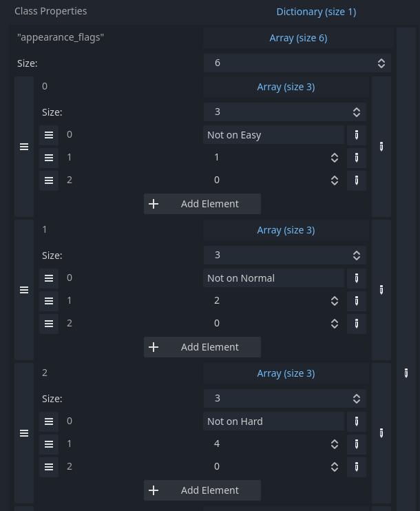This screenshot has height=511, width=420.
Task: Grab the drag handle of the "Not on Easy" row
Action: click(x=49, y=135)
